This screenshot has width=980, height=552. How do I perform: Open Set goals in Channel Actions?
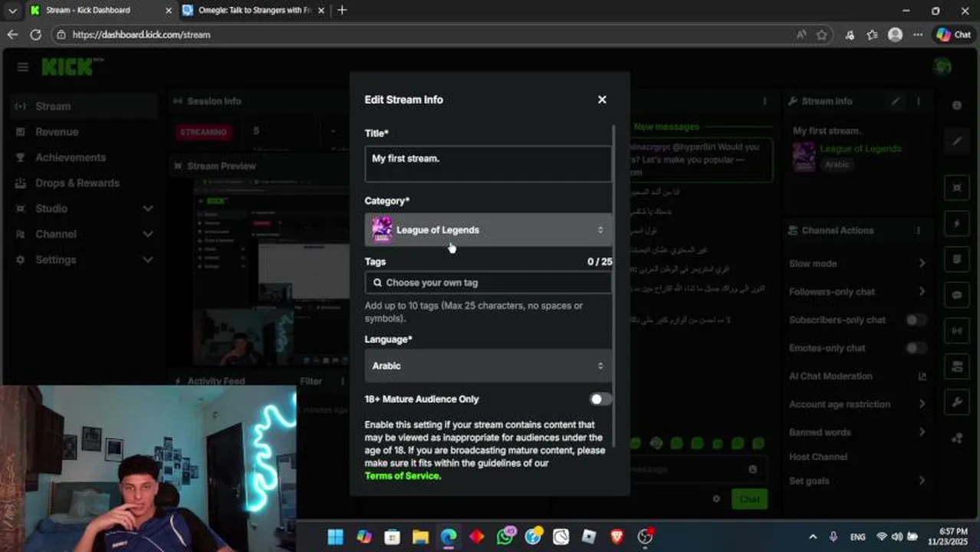857,481
